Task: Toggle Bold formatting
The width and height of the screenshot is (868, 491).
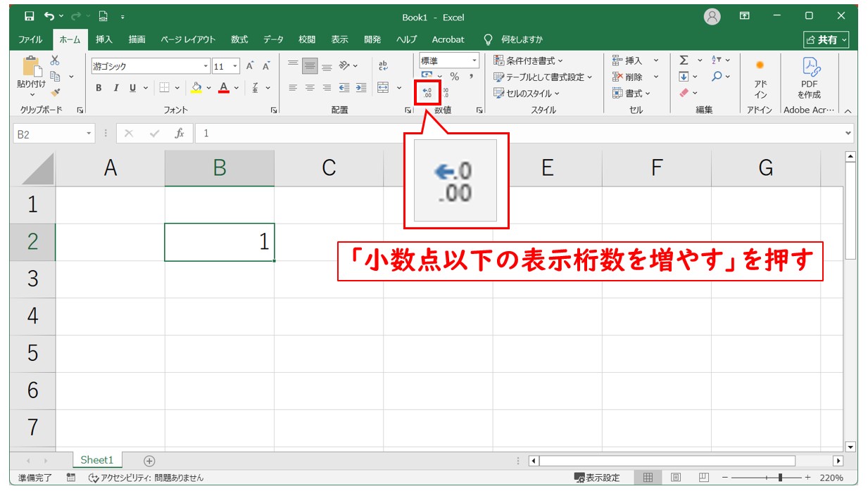Action: [99, 88]
